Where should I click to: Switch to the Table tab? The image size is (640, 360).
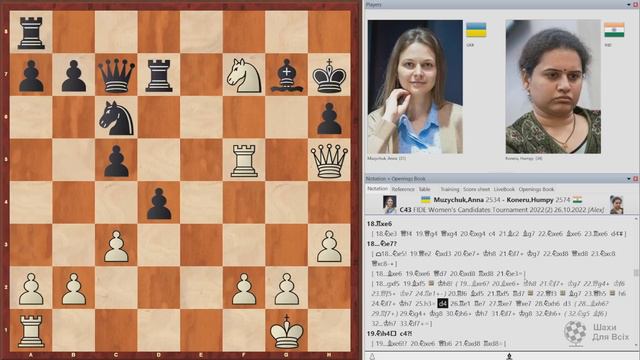[x=424, y=189]
